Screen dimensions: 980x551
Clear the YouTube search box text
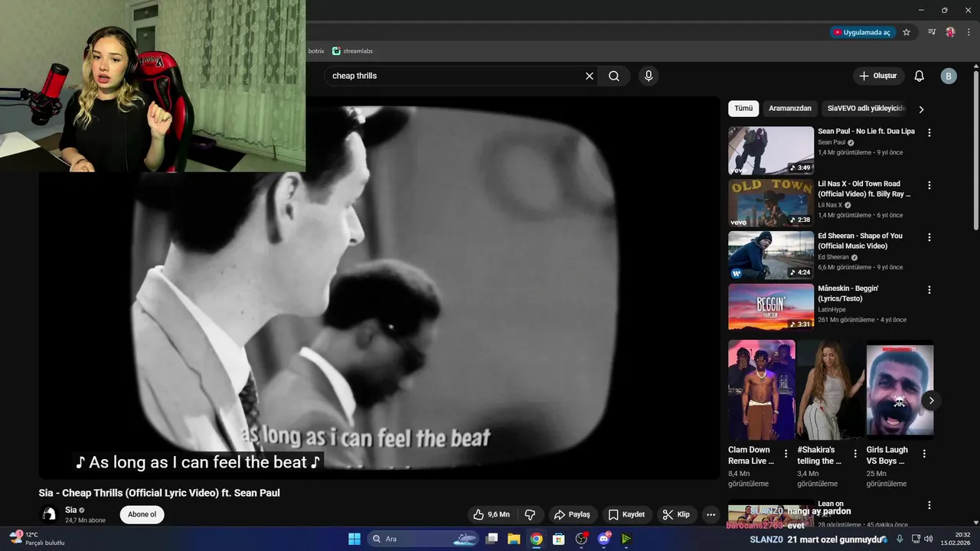[x=590, y=76]
